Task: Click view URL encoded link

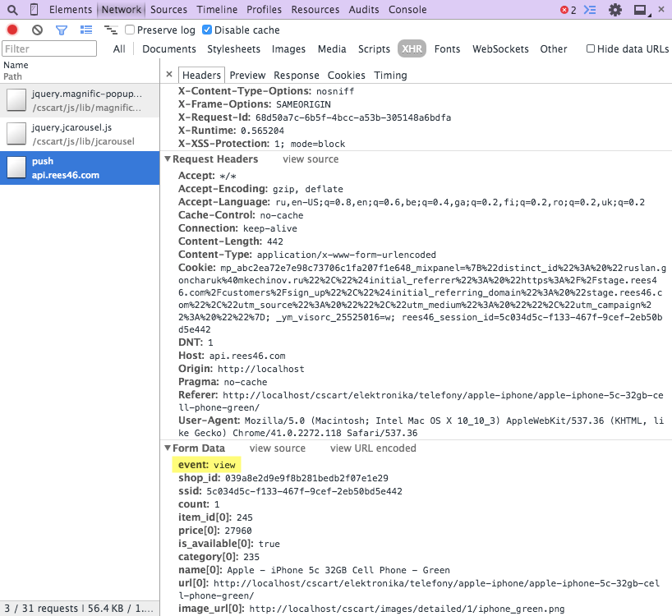Action: point(373,448)
